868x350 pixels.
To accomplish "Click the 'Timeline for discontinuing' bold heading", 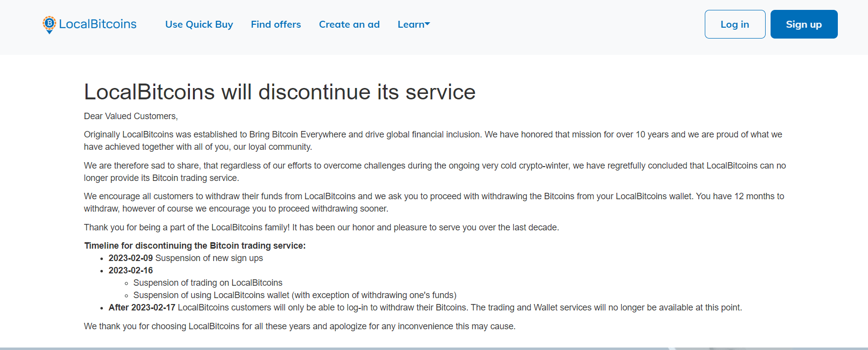I will coord(195,246).
